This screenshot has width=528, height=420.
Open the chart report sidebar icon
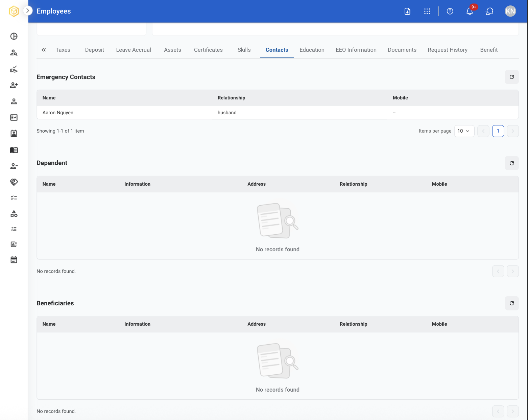14,244
